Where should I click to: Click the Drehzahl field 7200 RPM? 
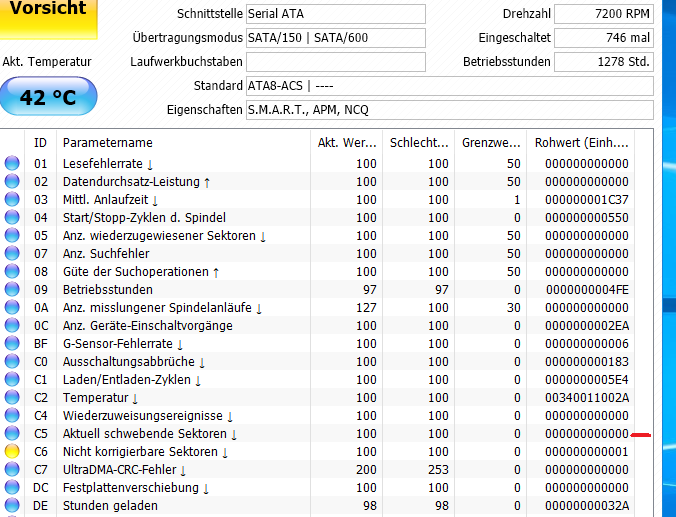coord(604,14)
